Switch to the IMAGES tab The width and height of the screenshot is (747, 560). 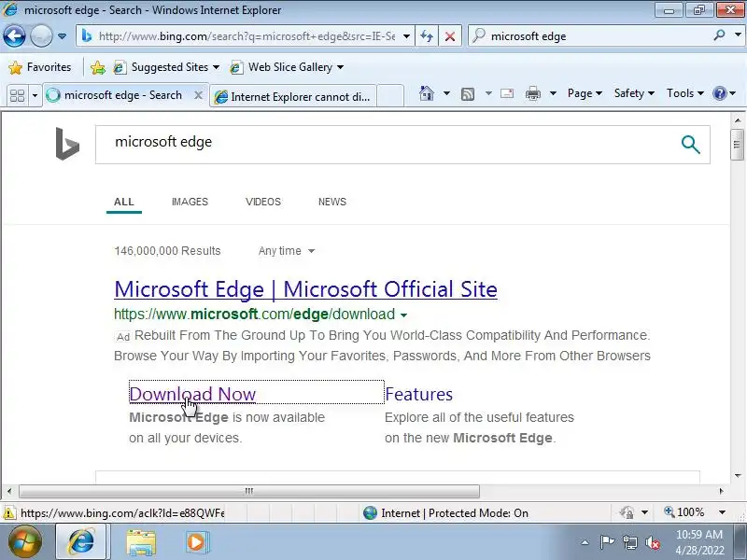[x=190, y=202]
